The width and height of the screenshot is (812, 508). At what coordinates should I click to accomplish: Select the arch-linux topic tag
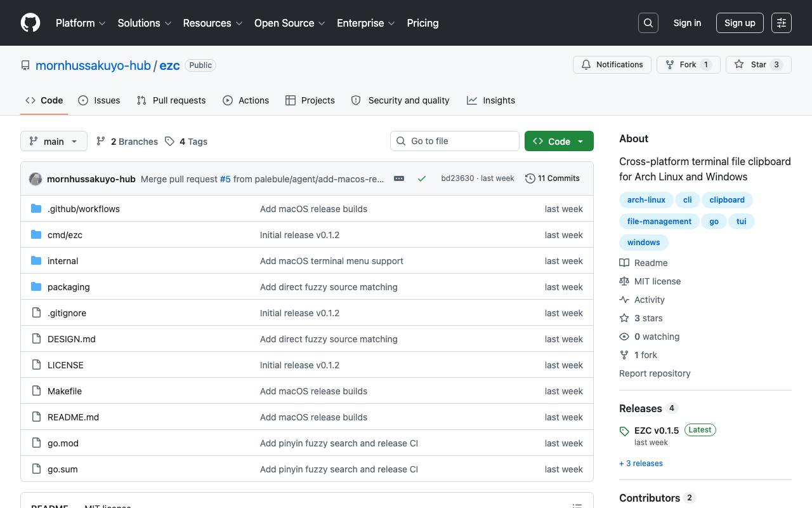(x=646, y=200)
